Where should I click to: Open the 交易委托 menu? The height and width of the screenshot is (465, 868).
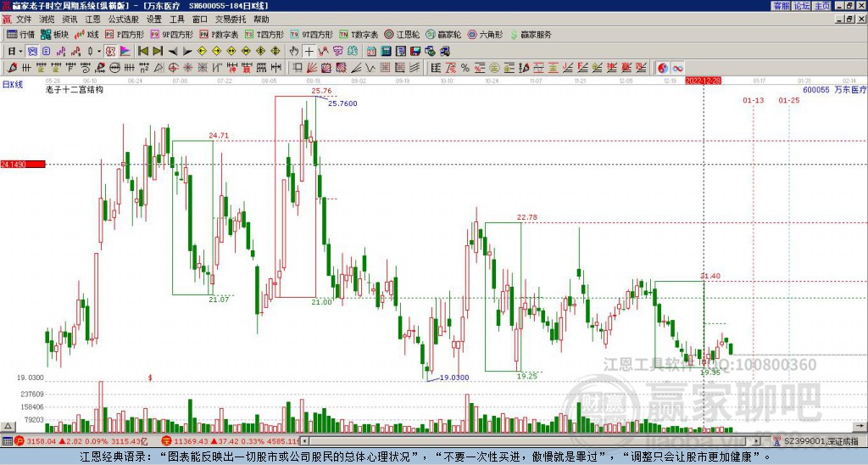[x=231, y=20]
